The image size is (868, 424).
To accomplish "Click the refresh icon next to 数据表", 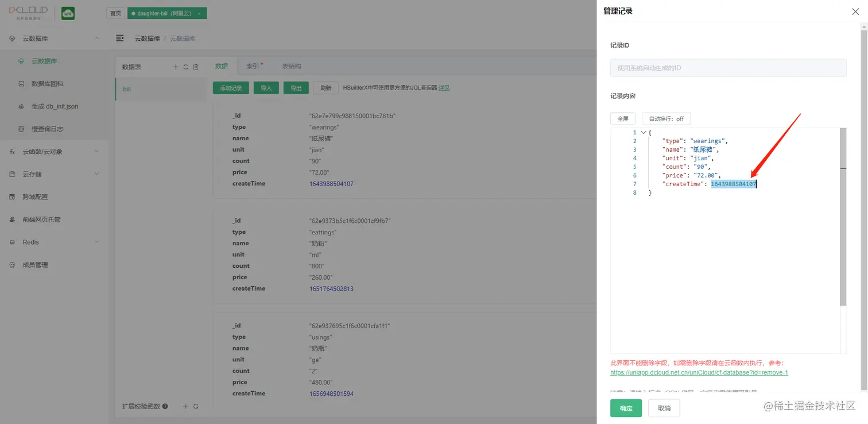I will 185,67.
